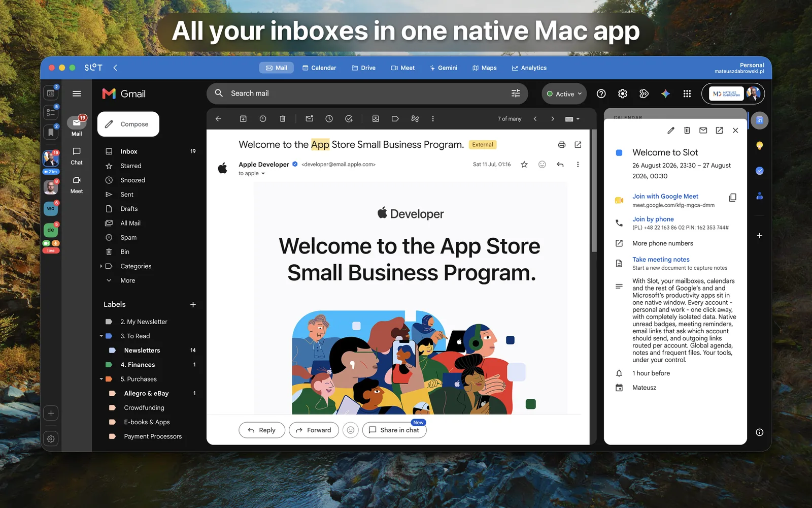Click the Gemini sparkle icon in Gmail header
This screenshot has width=812, height=508.
click(x=665, y=93)
